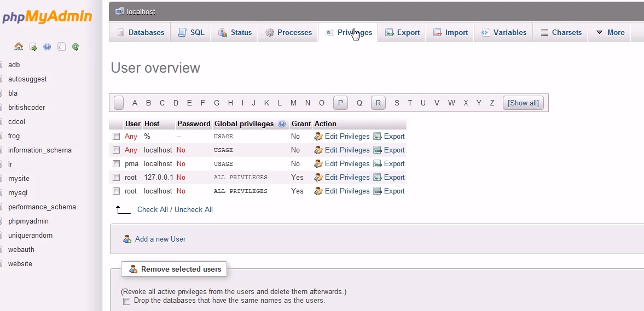The image size is (644, 311).
Task: Open the Export tab
Action: coord(403,32)
